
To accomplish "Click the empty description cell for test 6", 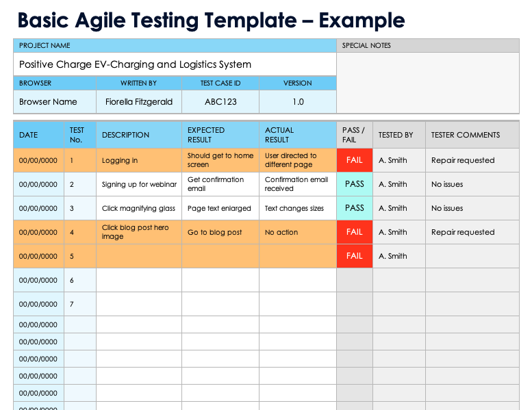I will pos(139,280).
